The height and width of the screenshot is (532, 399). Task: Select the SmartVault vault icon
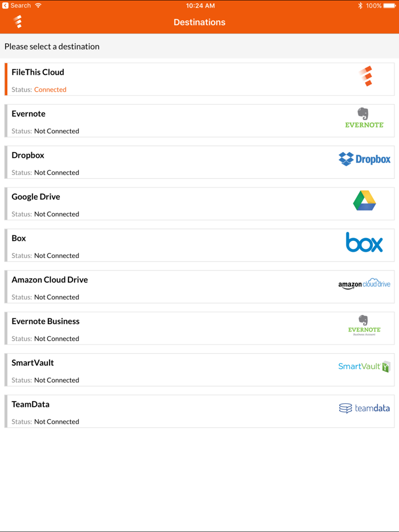(386, 367)
